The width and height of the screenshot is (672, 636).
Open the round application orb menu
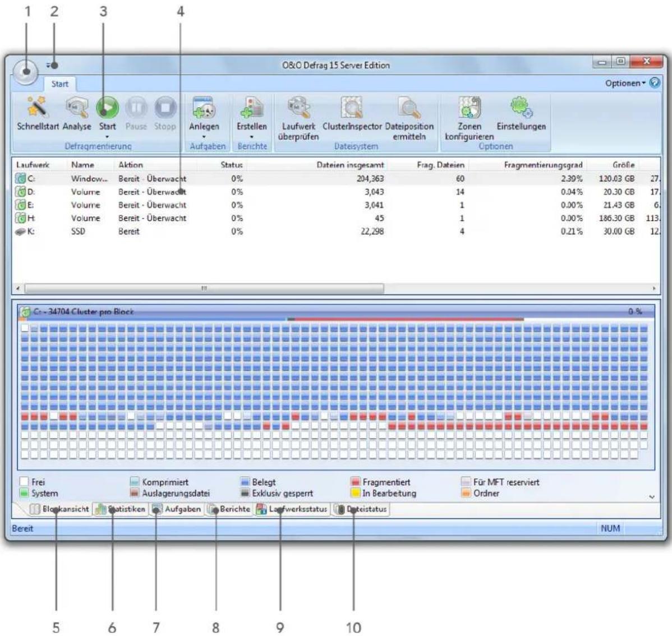pyautogui.click(x=25, y=72)
